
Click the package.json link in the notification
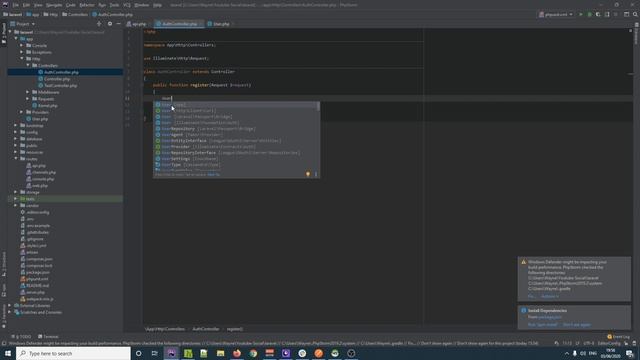tap(550, 317)
